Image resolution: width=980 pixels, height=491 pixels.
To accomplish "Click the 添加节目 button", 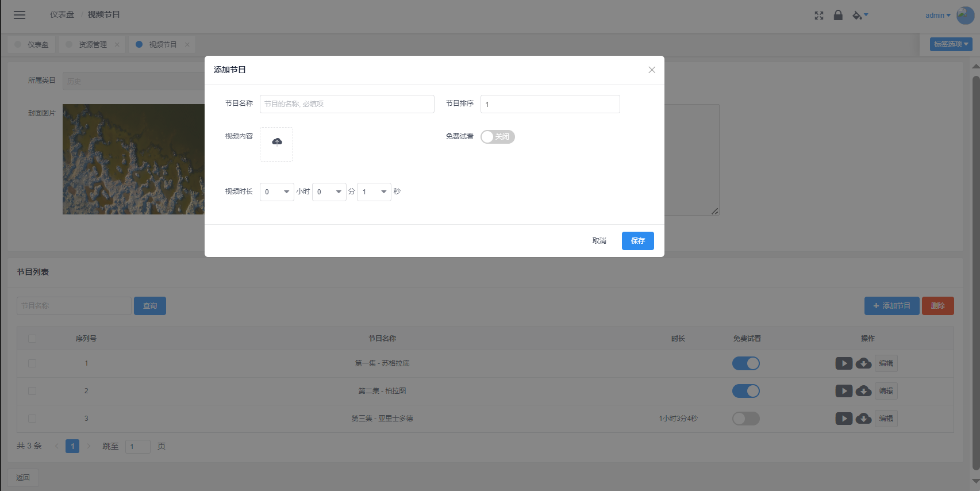I will pyautogui.click(x=892, y=306).
